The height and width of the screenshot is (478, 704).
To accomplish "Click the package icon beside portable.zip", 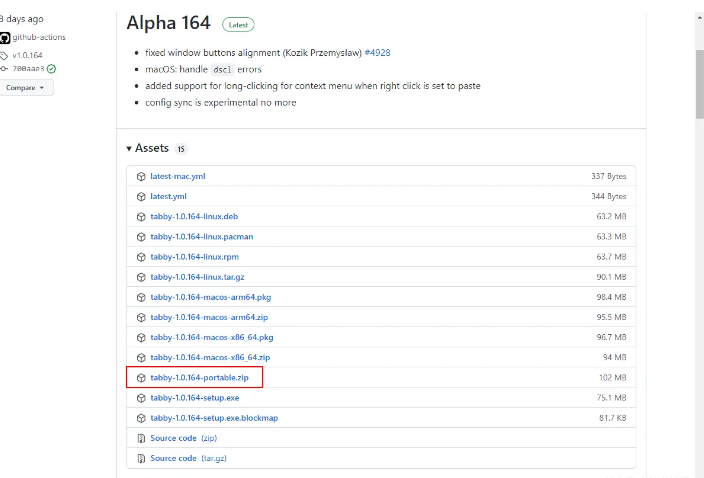I will [x=141, y=378].
